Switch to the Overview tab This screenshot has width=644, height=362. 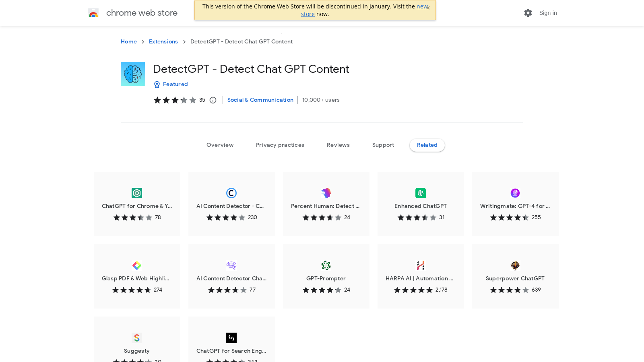(220, 145)
